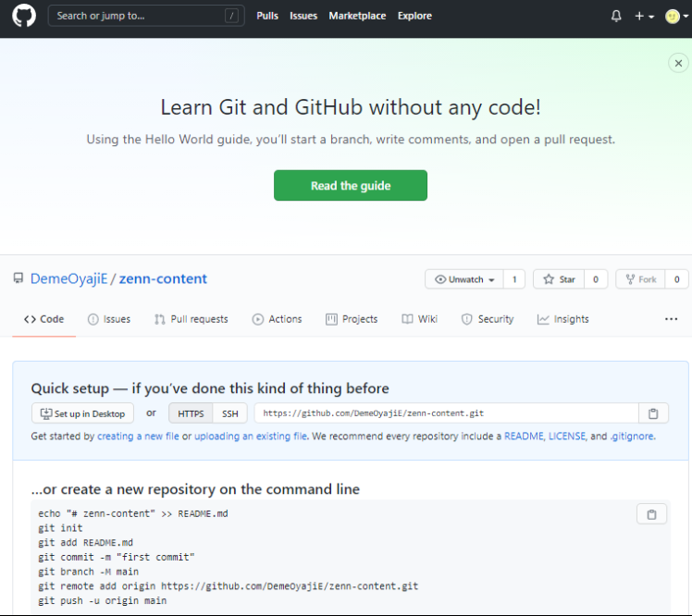Click the git remote add origin line
Image resolution: width=692 pixels, height=616 pixels.
coord(229,586)
